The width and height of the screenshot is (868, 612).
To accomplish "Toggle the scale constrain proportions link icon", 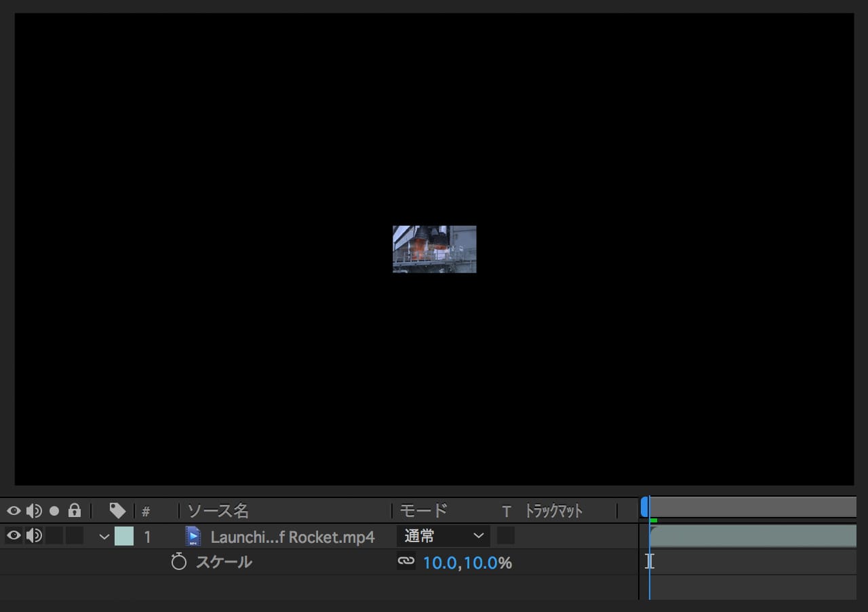I will 406,562.
